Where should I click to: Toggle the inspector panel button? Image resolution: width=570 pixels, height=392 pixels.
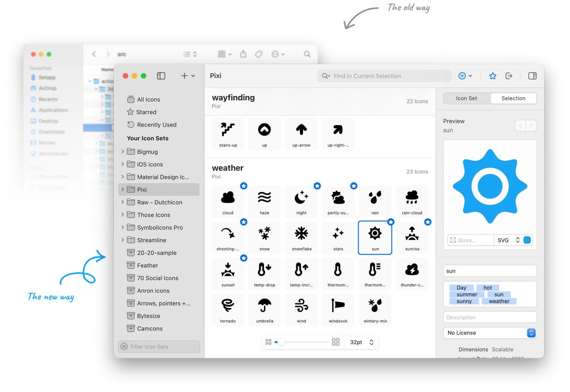point(532,76)
